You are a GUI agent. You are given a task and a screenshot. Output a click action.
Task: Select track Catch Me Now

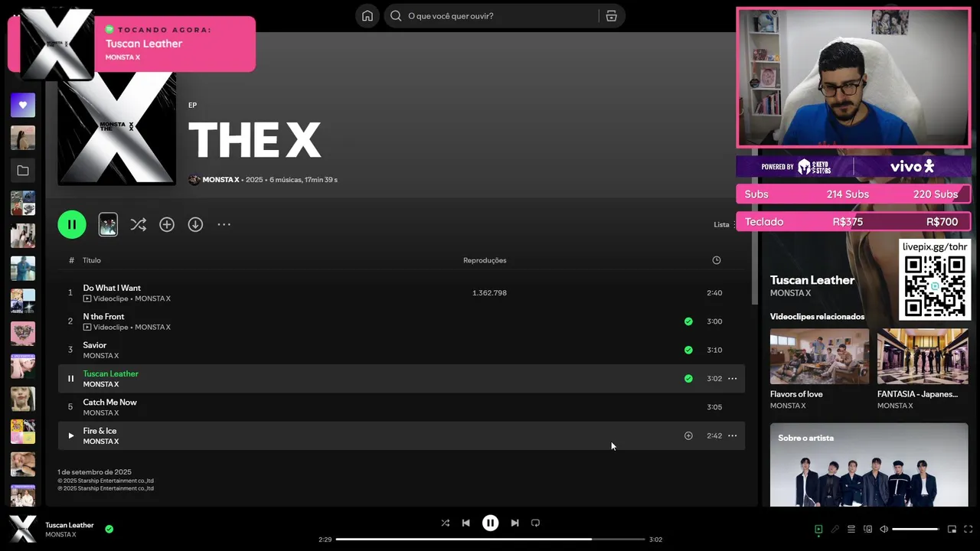[401, 407]
